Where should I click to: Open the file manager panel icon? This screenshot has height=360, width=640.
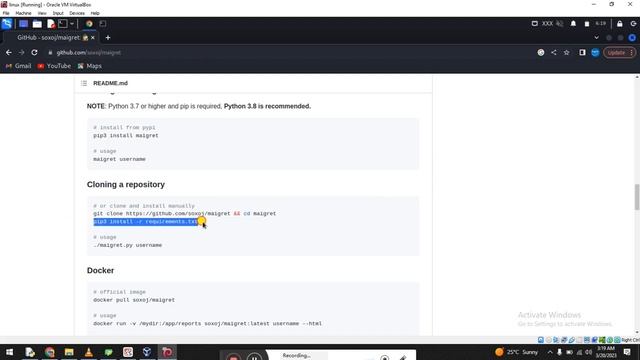point(37,24)
